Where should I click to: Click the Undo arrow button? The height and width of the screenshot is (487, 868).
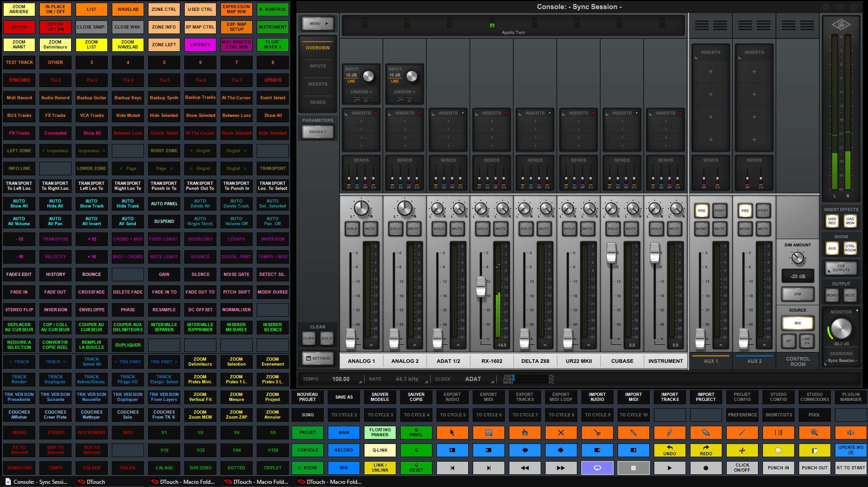[670, 450]
